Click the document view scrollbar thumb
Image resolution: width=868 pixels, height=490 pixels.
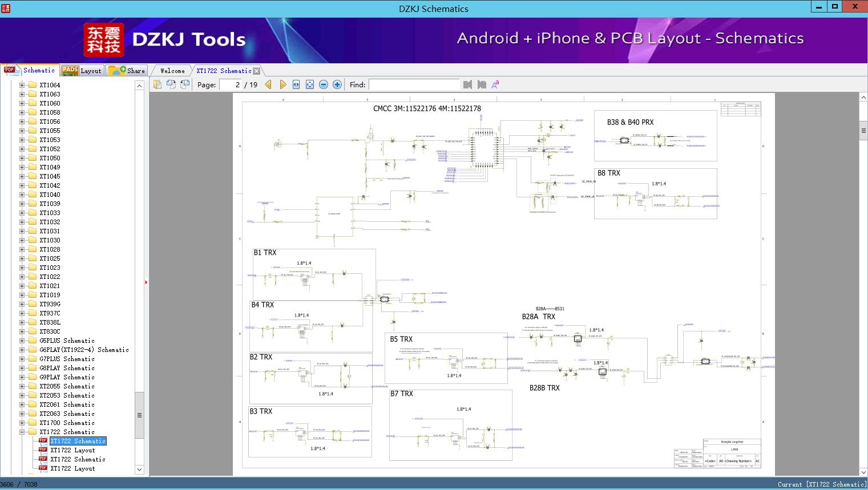[x=863, y=130]
